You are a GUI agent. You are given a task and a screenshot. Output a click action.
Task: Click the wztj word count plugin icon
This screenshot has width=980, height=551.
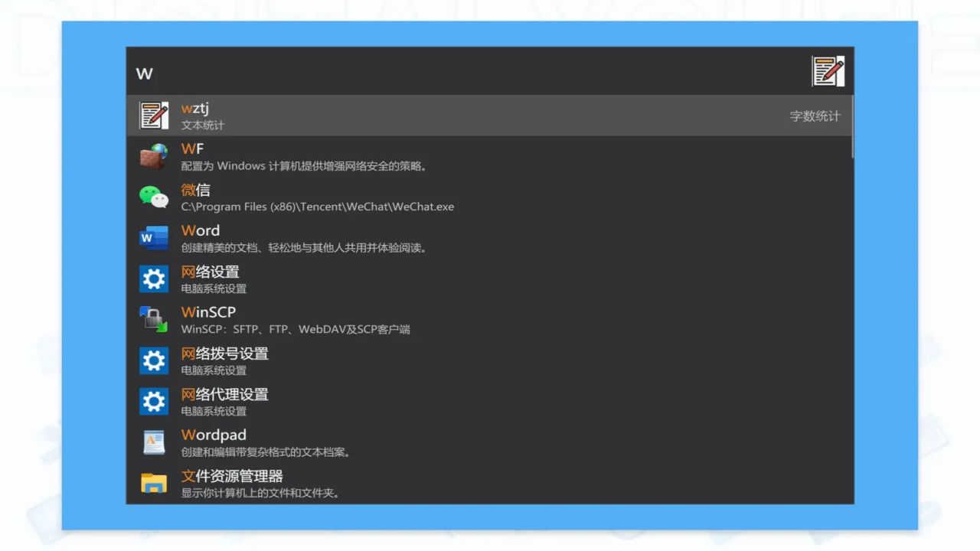click(153, 115)
